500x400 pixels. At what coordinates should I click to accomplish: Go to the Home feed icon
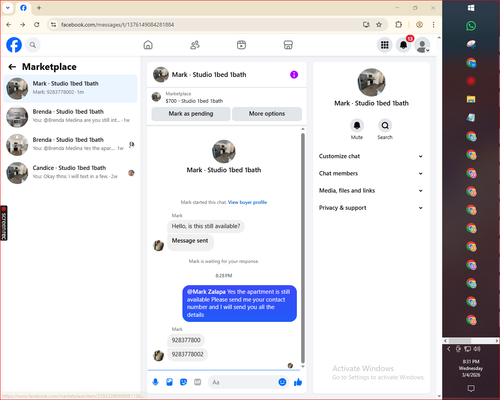pos(148,45)
